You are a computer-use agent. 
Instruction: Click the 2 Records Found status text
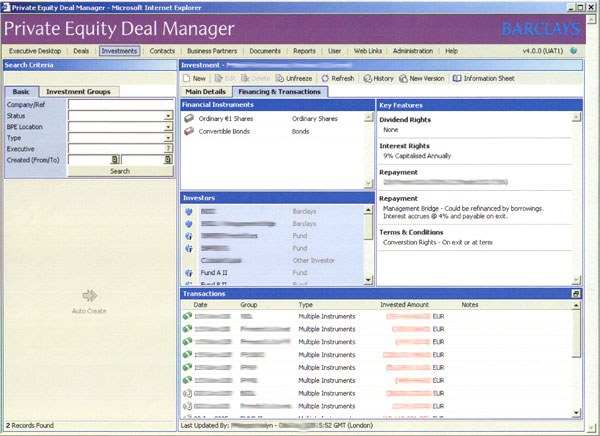pyautogui.click(x=30, y=425)
